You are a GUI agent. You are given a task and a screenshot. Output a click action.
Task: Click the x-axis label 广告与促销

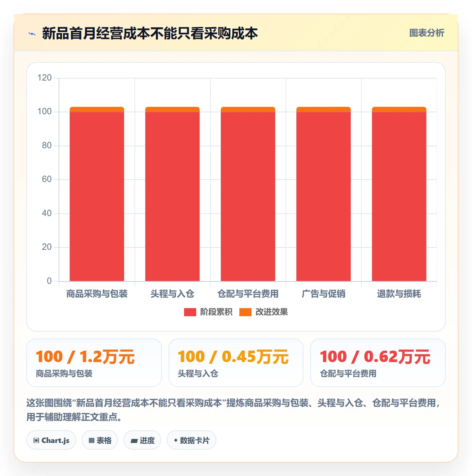[323, 294]
